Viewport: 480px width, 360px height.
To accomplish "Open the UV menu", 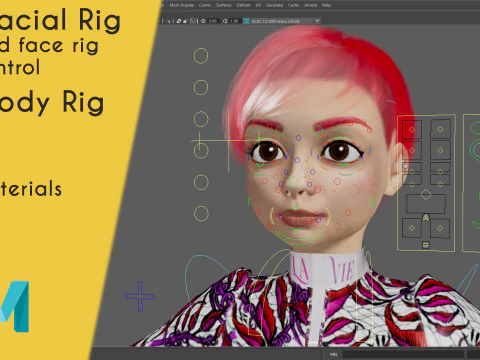I will pyautogui.click(x=258, y=5).
